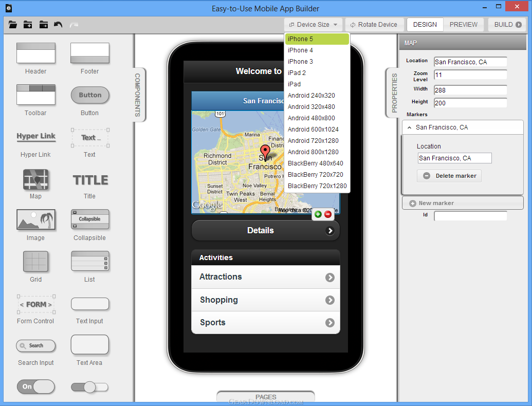Click the undo arrow icon
Screen dimensions: 532x406
(58, 25)
